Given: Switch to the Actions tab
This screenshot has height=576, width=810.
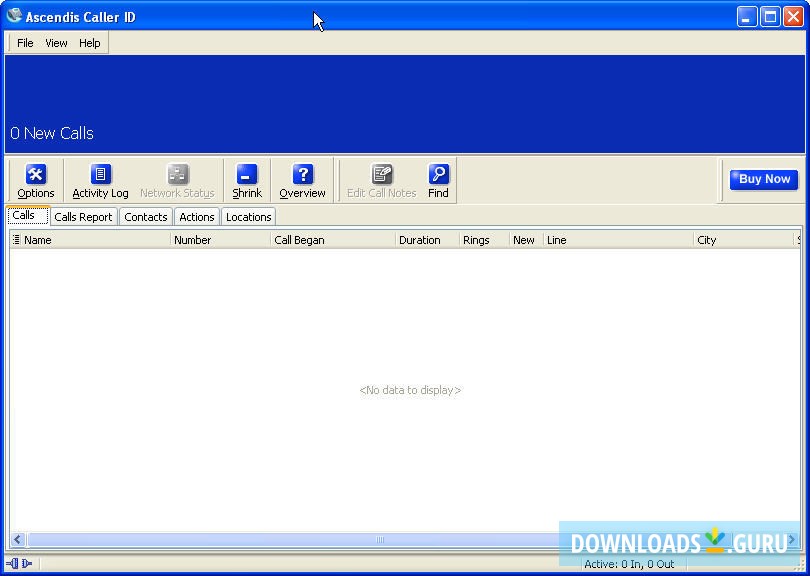Looking at the screenshot, I should click(x=197, y=217).
